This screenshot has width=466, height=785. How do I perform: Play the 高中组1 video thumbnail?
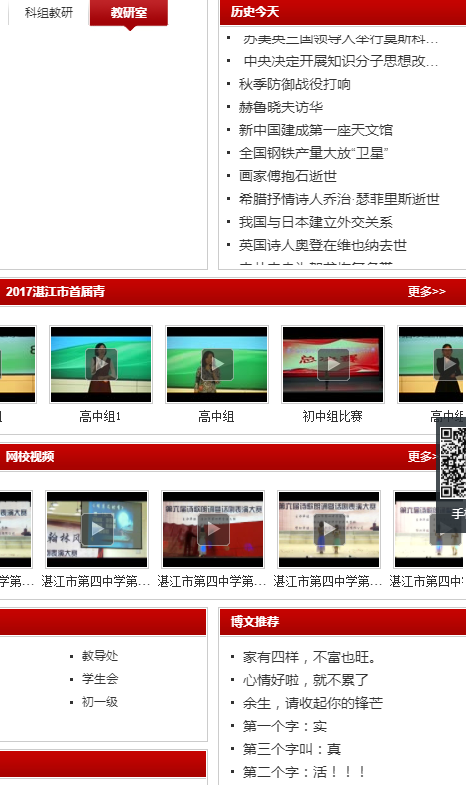coord(101,364)
